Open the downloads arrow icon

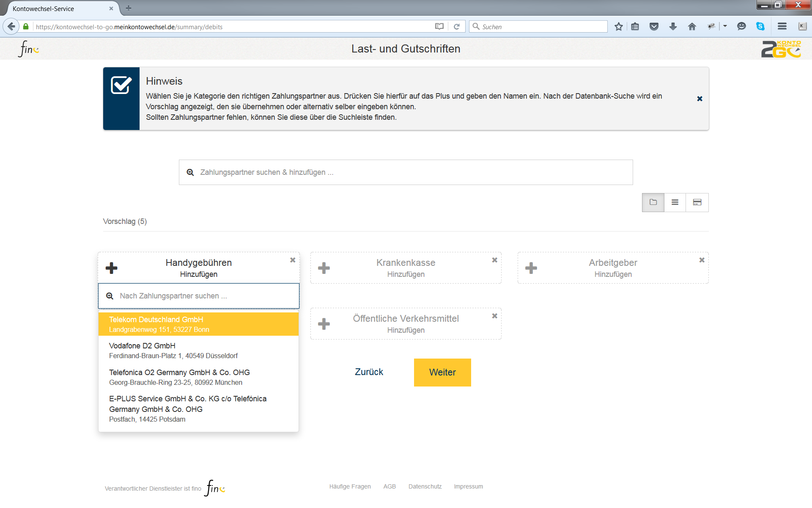coord(673,27)
